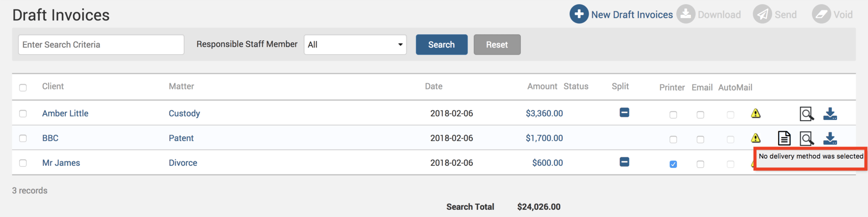Enable Email delivery for BBC invoice
This screenshot has height=217, width=868.
(x=700, y=139)
